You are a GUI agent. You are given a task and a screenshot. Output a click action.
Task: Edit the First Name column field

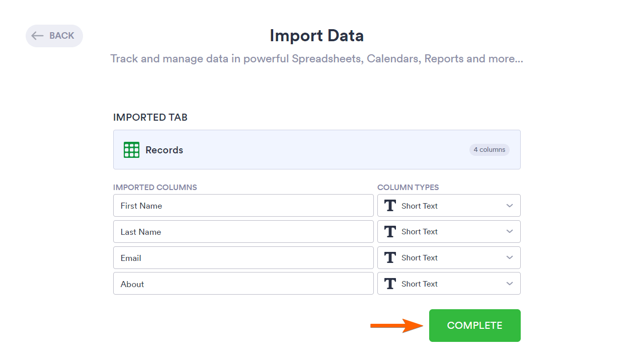click(x=243, y=206)
